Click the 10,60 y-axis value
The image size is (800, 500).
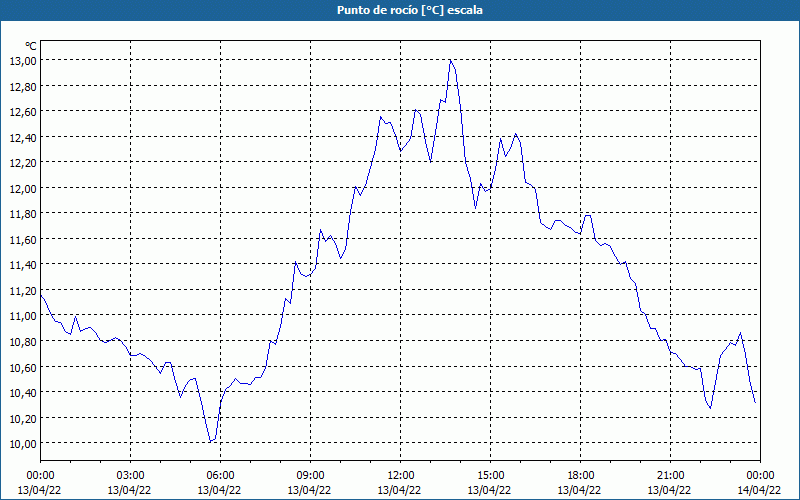[23, 367]
